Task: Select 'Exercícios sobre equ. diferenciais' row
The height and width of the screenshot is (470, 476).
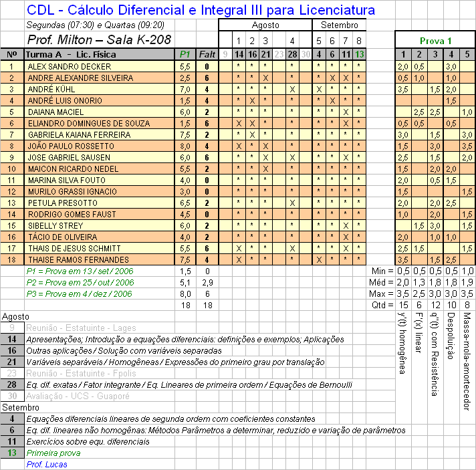Action: point(88,442)
